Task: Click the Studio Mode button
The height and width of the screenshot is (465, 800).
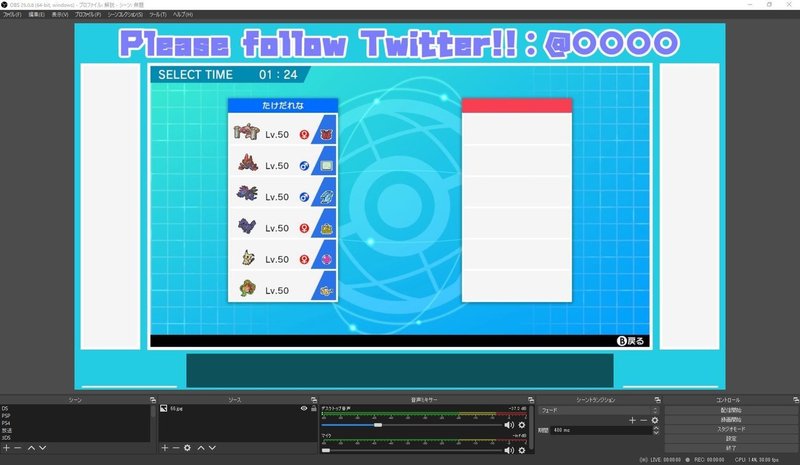Action: pyautogui.click(x=731, y=429)
